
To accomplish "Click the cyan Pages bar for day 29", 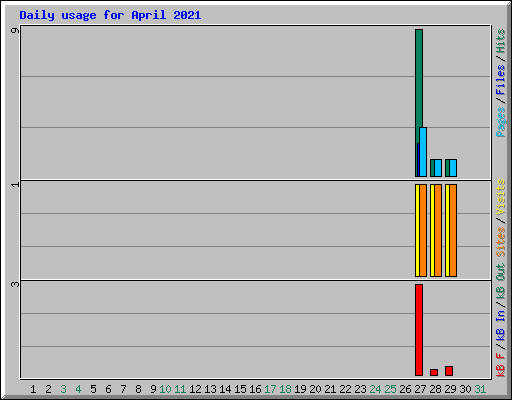I will (453, 168).
